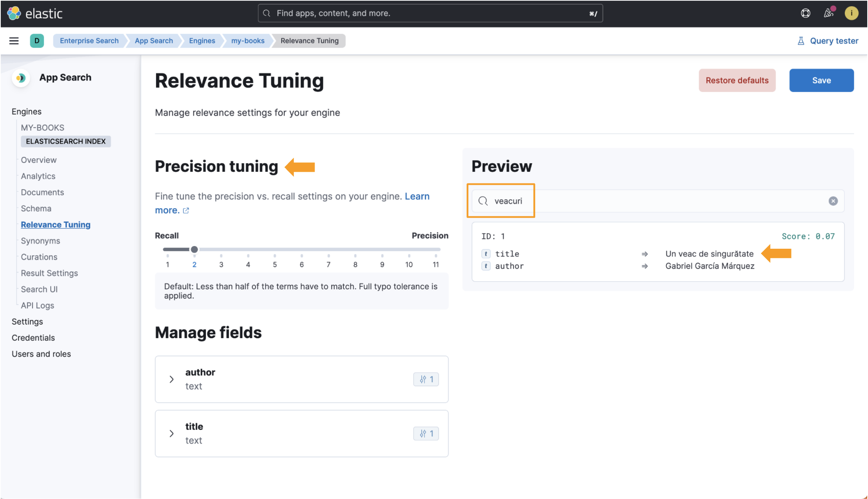Click the Elastic logo

pyautogui.click(x=35, y=14)
